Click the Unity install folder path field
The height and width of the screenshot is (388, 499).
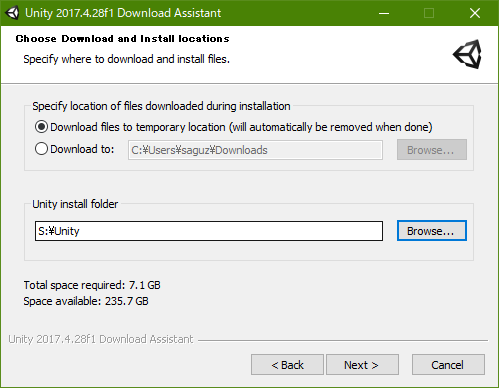pos(209,231)
